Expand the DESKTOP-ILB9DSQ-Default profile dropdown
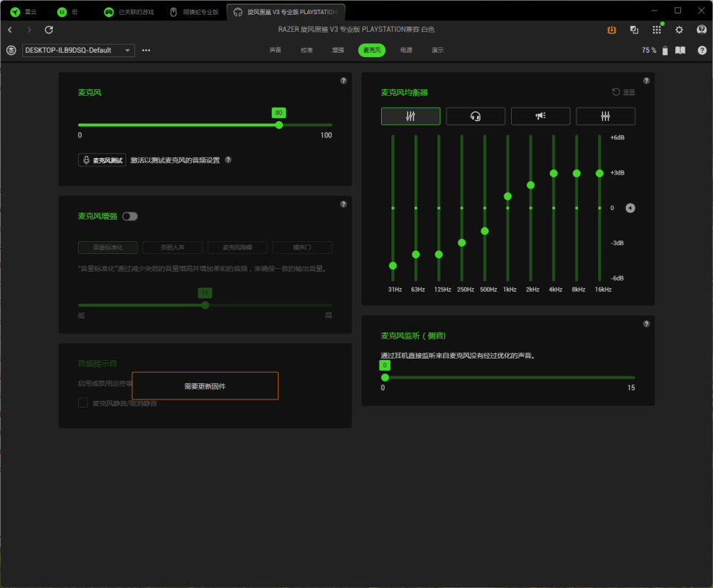This screenshot has width=713, height=588. [78, 50]
